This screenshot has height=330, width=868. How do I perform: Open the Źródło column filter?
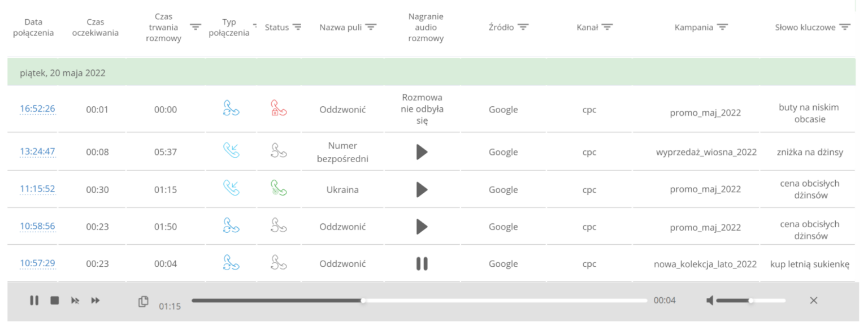pos(523,27)
